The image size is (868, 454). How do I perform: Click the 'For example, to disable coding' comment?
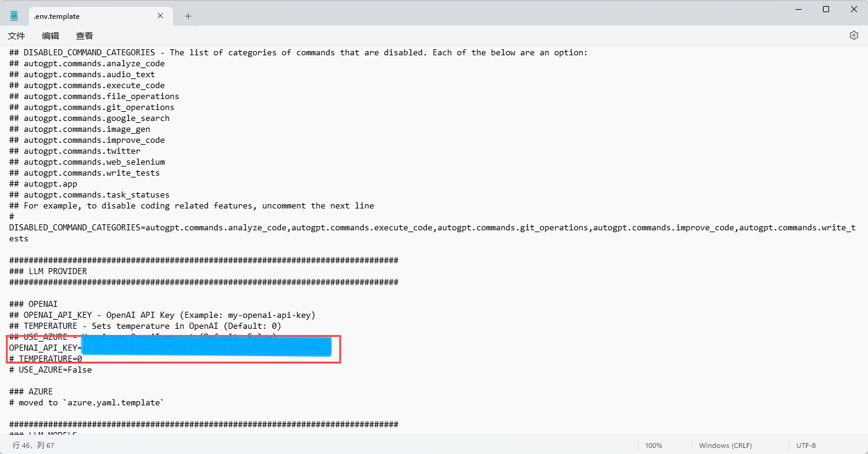(x=192, y=205)
